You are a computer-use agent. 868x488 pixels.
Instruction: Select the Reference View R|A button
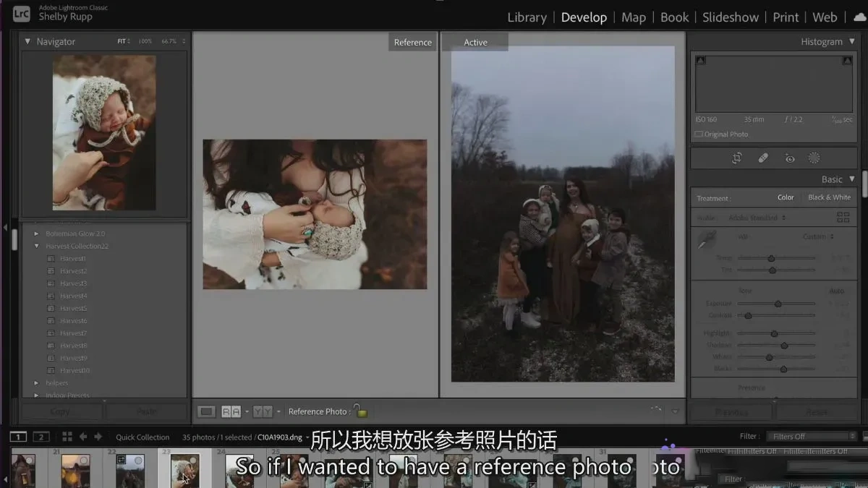(231, 411)
